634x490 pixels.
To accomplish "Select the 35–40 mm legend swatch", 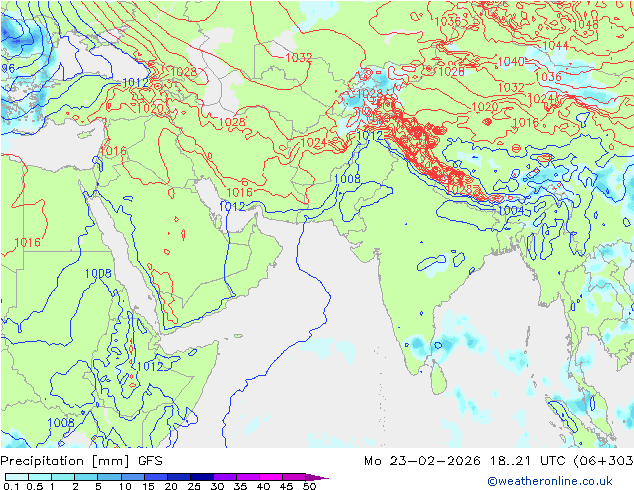I will click(247, 477).
